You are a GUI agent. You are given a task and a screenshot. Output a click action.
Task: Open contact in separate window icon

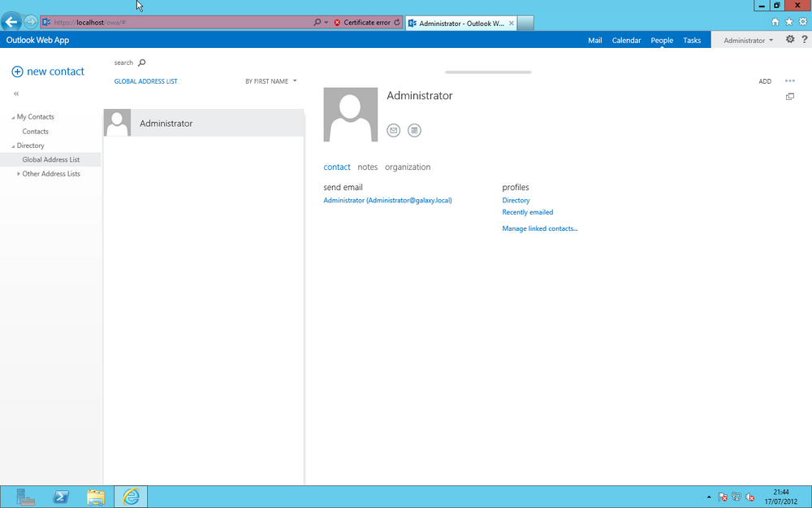(790, 97)
